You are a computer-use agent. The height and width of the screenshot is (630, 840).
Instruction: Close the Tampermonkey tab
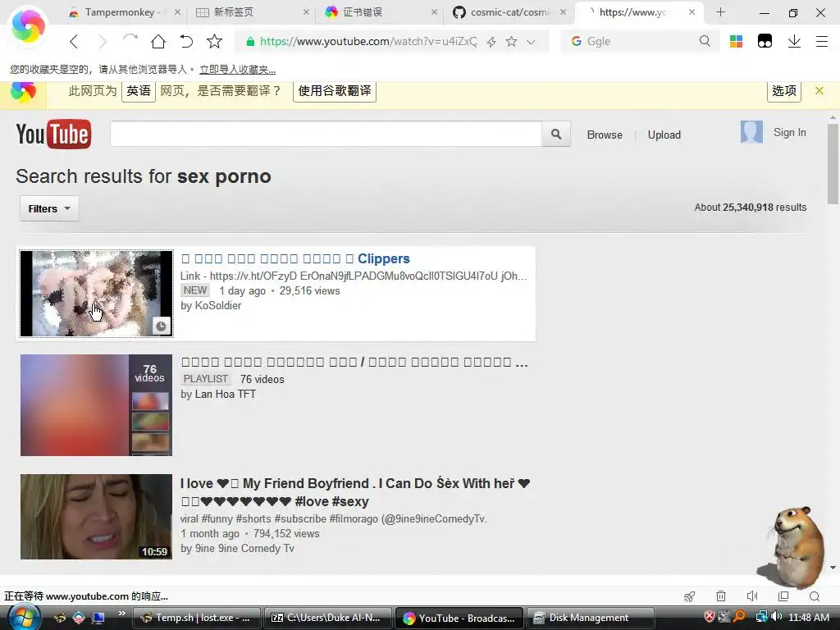177,12
